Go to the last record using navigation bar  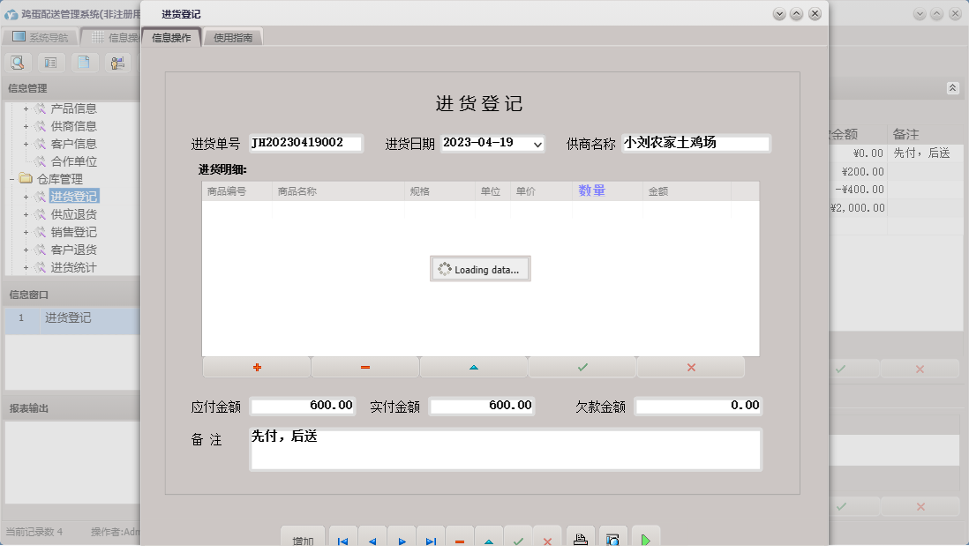(x=431, y=540)
